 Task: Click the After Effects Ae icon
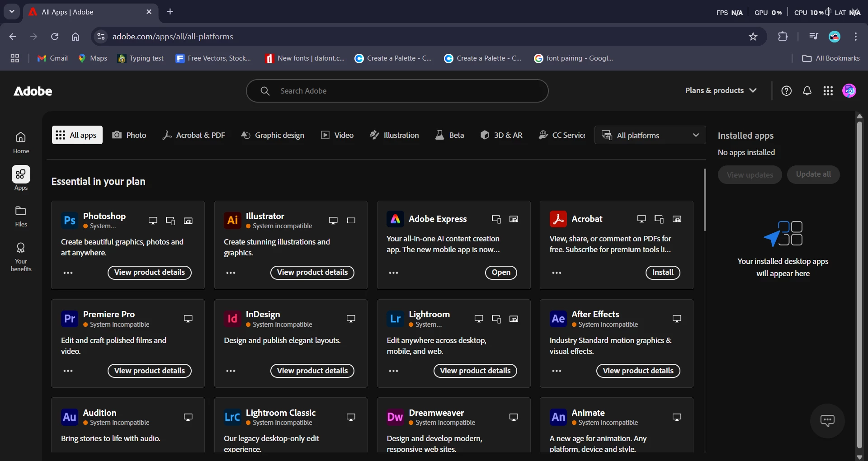pos(558,319)
